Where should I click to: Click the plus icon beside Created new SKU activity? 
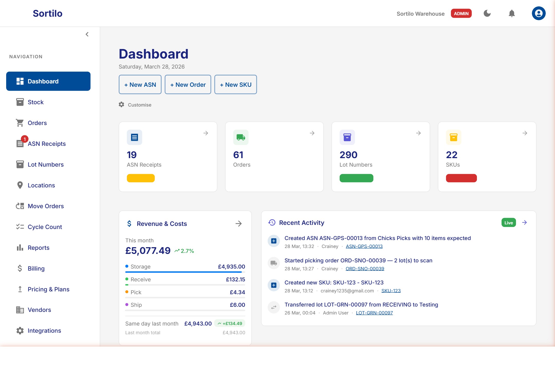[274, 285]
